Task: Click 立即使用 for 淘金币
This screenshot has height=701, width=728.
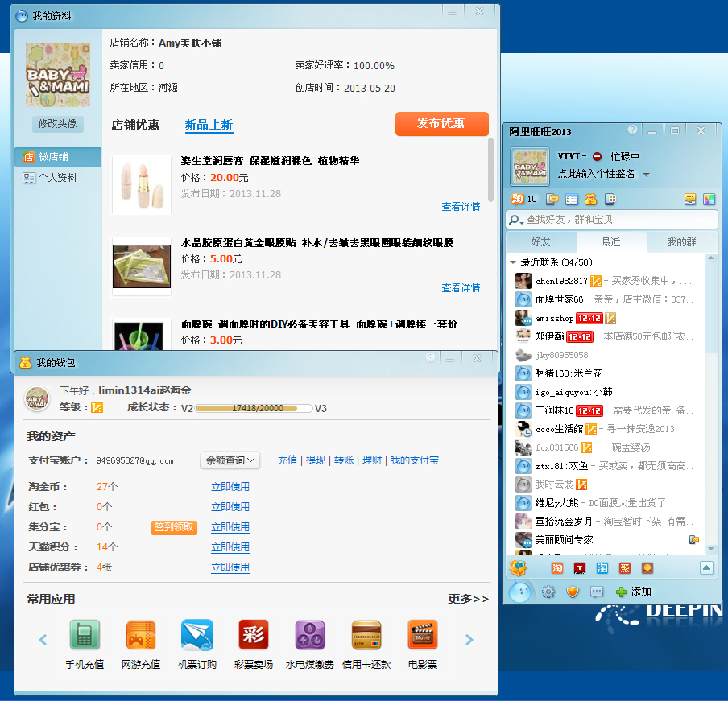Action: (x=230, y=487)
